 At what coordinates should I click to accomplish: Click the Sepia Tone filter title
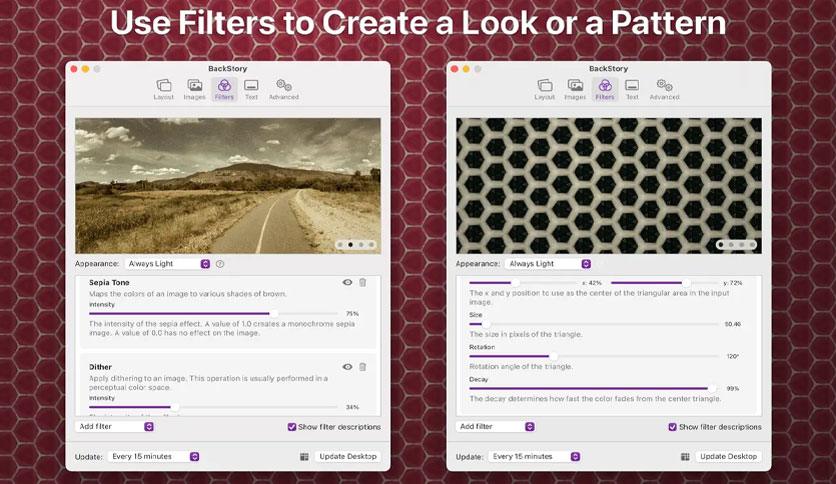[x=109, y=283]
